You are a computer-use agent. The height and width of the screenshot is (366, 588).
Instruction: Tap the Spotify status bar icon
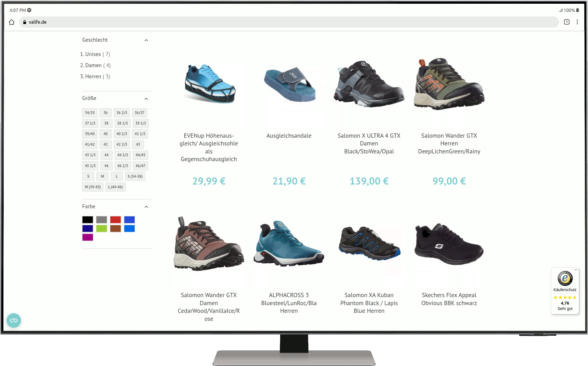pyautogui.click(x=29, y=10)
